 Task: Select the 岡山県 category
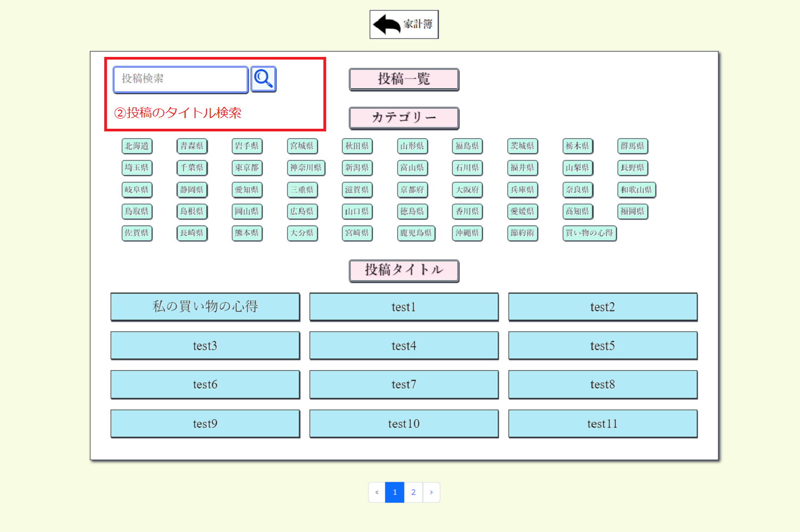click(247, 212)
